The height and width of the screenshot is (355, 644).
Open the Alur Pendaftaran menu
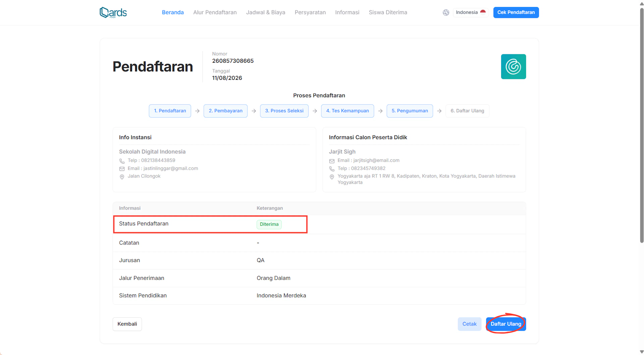[215, 12]
